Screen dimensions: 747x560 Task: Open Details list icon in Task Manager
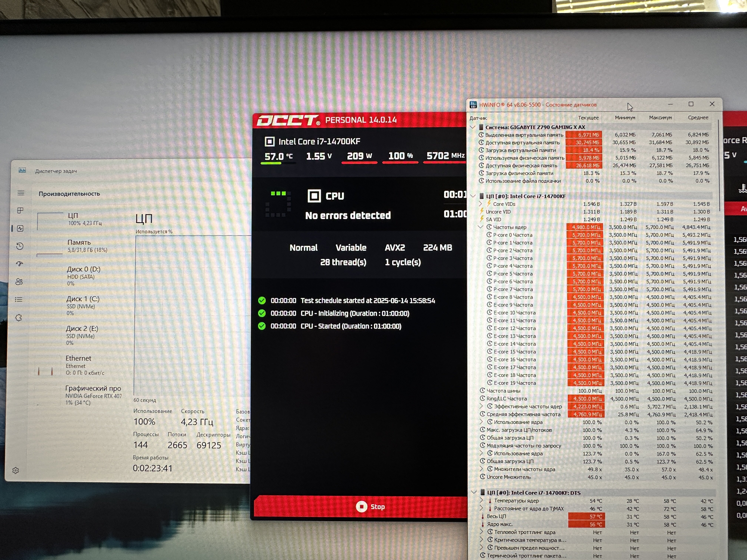19,299
